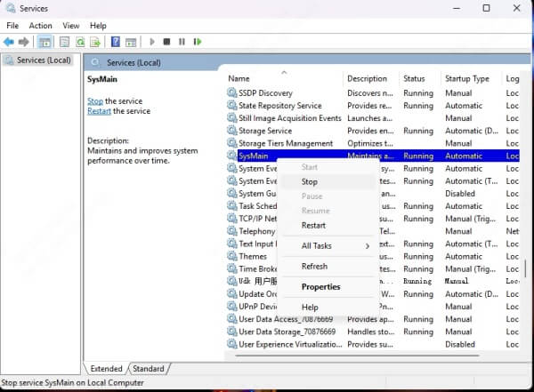Toggle the Show/Hide Console Tree icon

tap(44, 42)
